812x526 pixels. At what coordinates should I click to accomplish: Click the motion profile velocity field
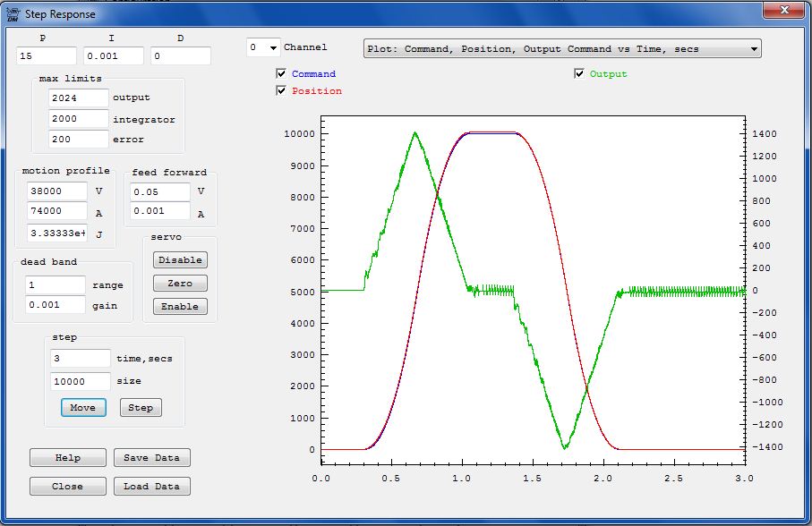pyautogui.click(x=57, y=191)
